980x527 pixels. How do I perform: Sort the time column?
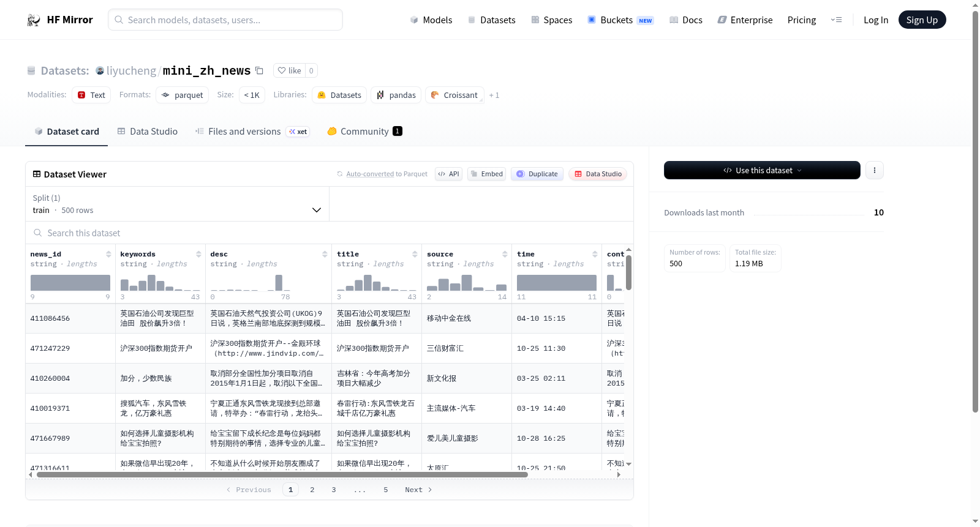coord(595,254)
